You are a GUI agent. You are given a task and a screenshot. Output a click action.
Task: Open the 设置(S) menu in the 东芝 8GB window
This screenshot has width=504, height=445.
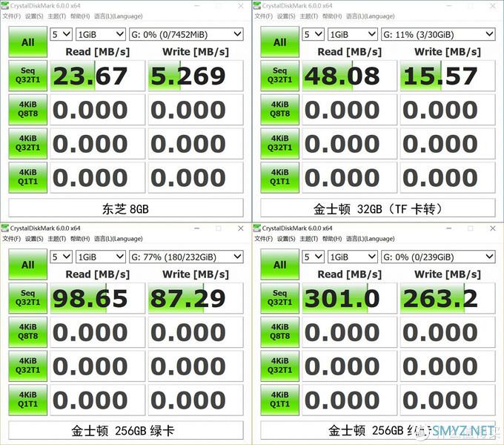pos(34,16)
